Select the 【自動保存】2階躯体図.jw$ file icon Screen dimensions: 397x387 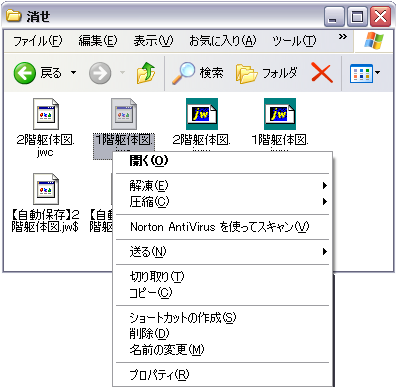coord(46,189)
